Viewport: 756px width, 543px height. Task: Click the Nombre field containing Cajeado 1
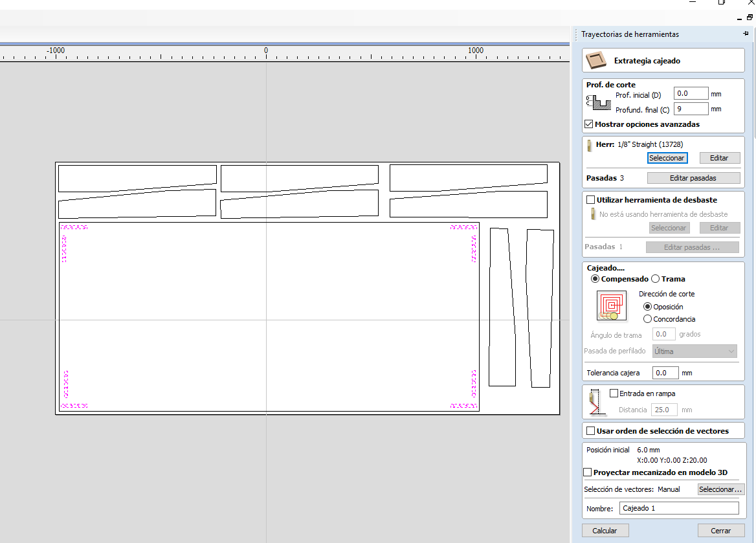point(679,508)
